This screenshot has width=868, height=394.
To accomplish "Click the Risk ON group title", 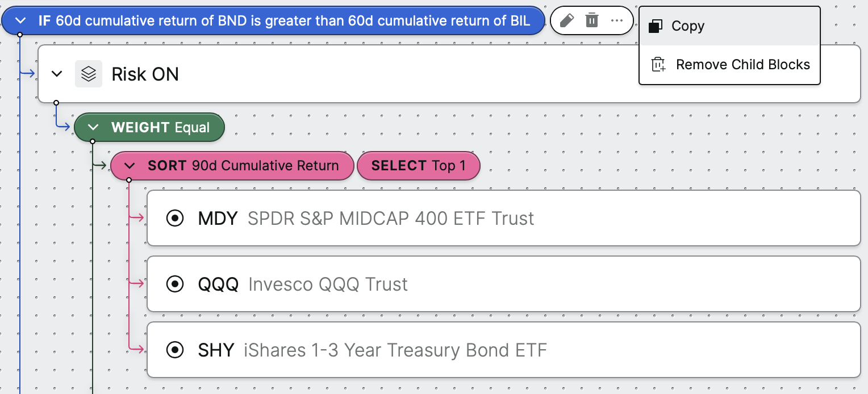I will pos(145,74).
